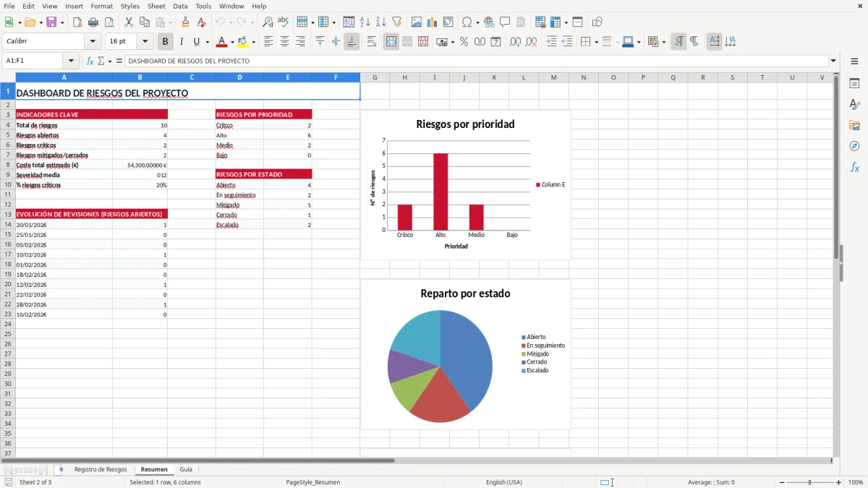
Task: Click the Increase Indent icon
Action: click(x=551, y=42)
